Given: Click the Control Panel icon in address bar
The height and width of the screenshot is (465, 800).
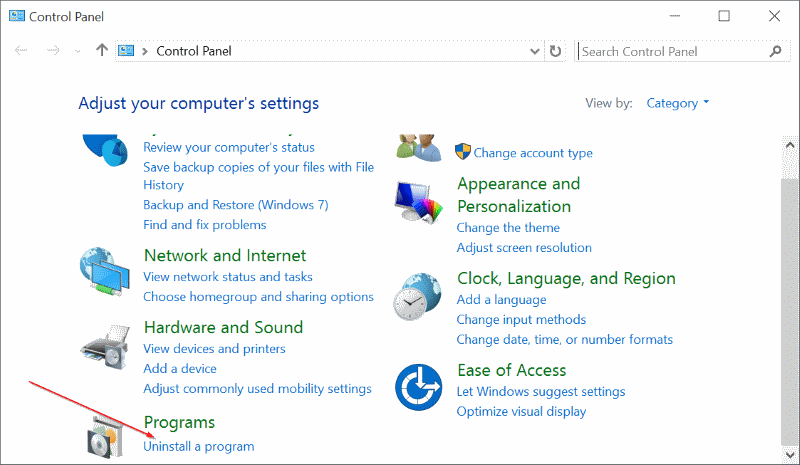Looking at the screenshot, I should click(126, 51).
